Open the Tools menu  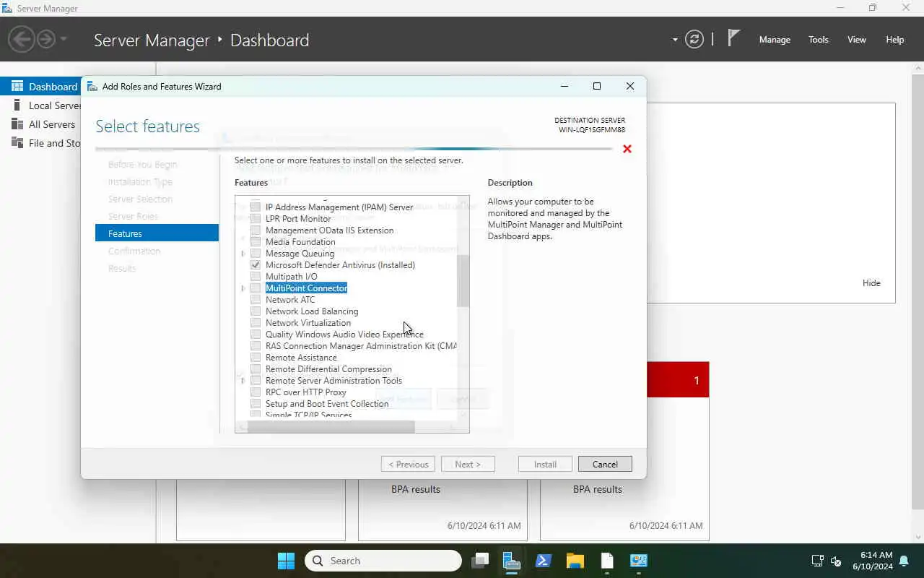(819, 40)
